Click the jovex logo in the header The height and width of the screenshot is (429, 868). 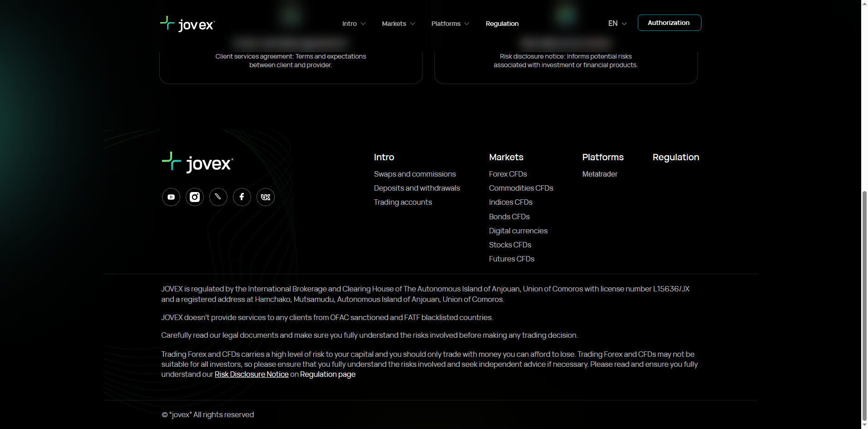(187, 24)
